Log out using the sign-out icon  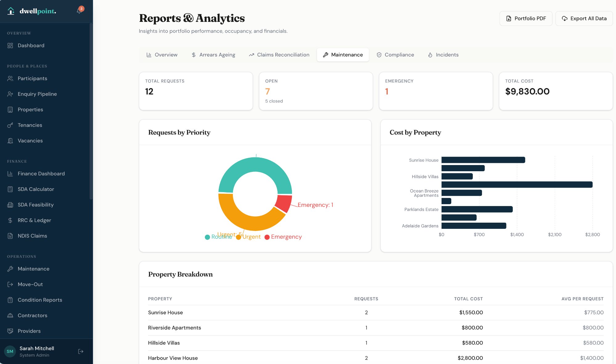[81, 351]
